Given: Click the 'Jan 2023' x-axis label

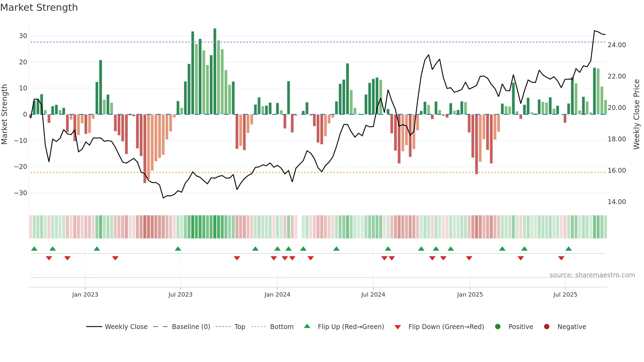Looking at the screenshot, I should tap(85, 294).
